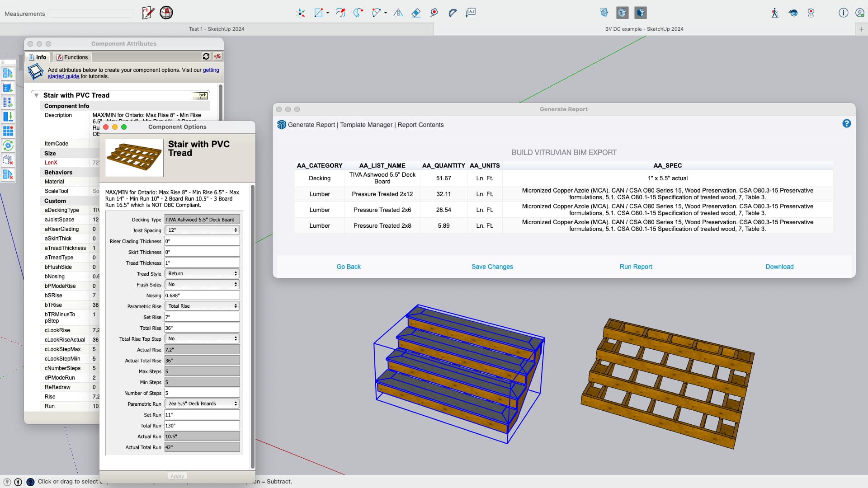Screen dimensions: 868x488
Task: Click the AA_QUANTITY column header
Action: (x=443, y=165)
